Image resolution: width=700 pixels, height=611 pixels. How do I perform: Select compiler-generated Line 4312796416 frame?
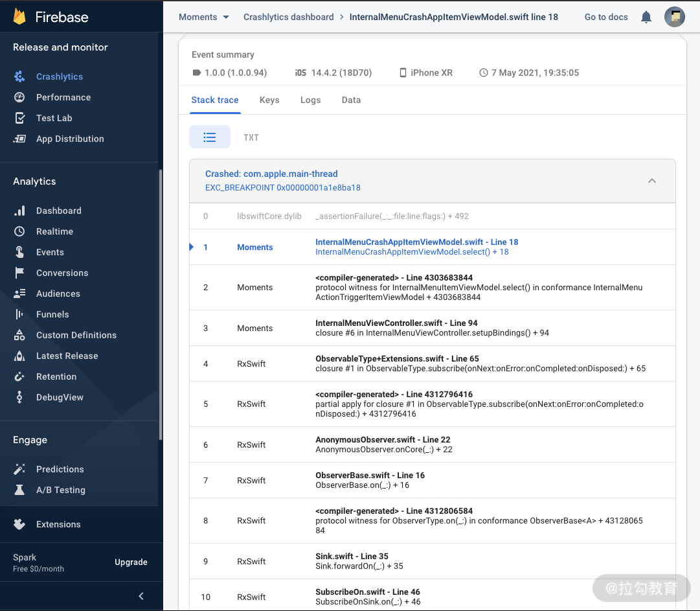[x=432, y=404]
